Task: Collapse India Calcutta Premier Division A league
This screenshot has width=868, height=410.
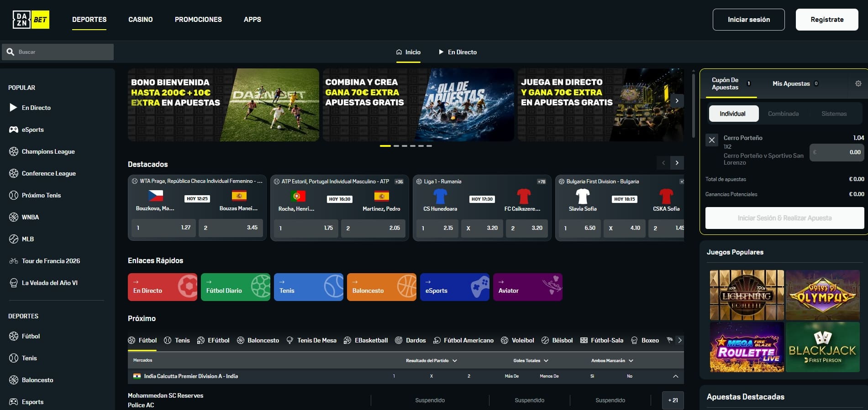Action: 676,376
